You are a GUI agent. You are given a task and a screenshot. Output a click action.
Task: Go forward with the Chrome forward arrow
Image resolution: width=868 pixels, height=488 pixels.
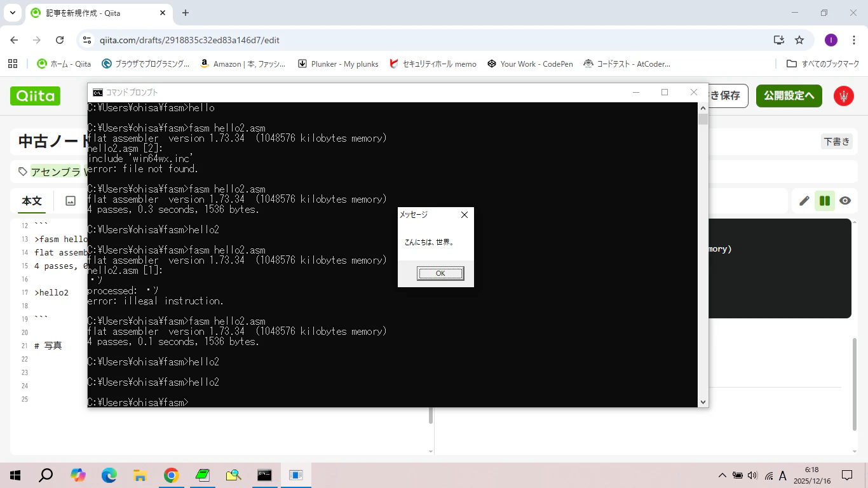tap(37, 40)
